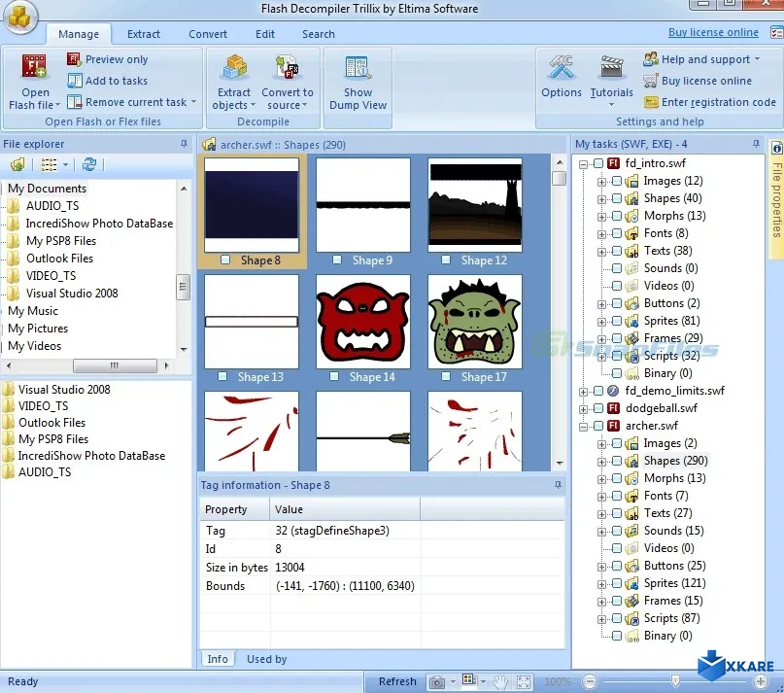The height and width of the screenshot is (693, 784).
Task: Click the shapes list scrollbar down arrow
Action: point(560,464)
